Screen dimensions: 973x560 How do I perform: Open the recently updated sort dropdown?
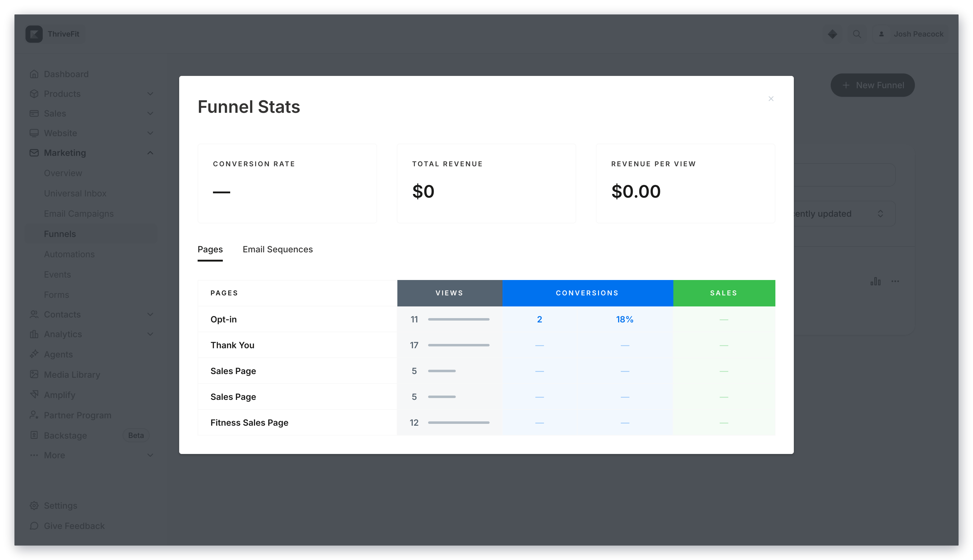(x=845, y=214)
